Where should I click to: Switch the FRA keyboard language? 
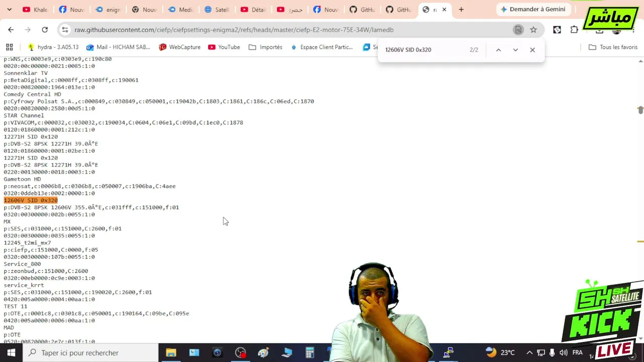pyautogui.click(x=577, y=352)
